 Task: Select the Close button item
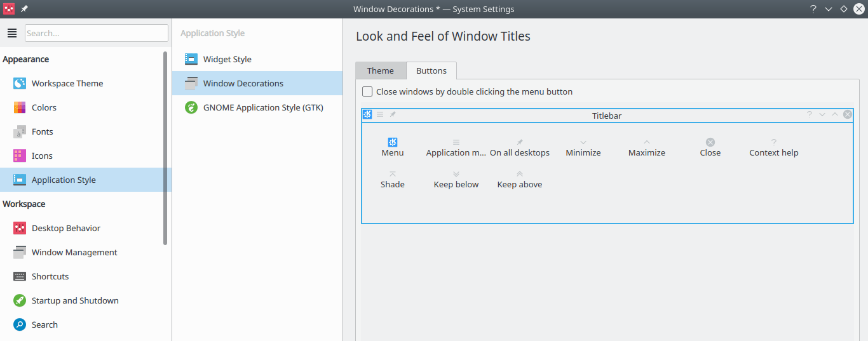(710, 147)
